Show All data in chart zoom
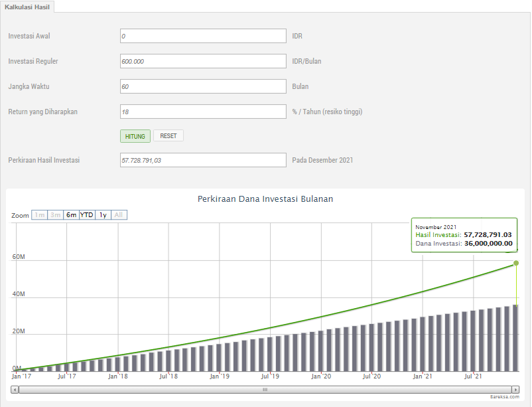 coord(119,215)
